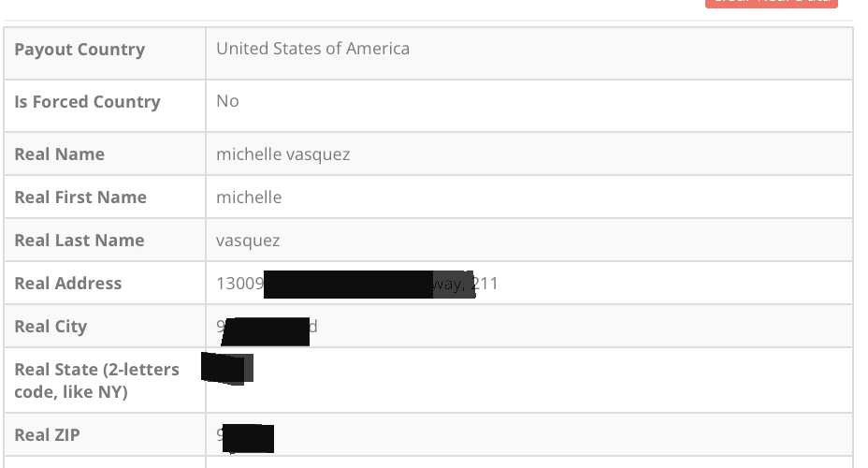Click the 211 unit number in address
Screen dimensions: 868x468
pyautogui.click(x=486, y=284)
